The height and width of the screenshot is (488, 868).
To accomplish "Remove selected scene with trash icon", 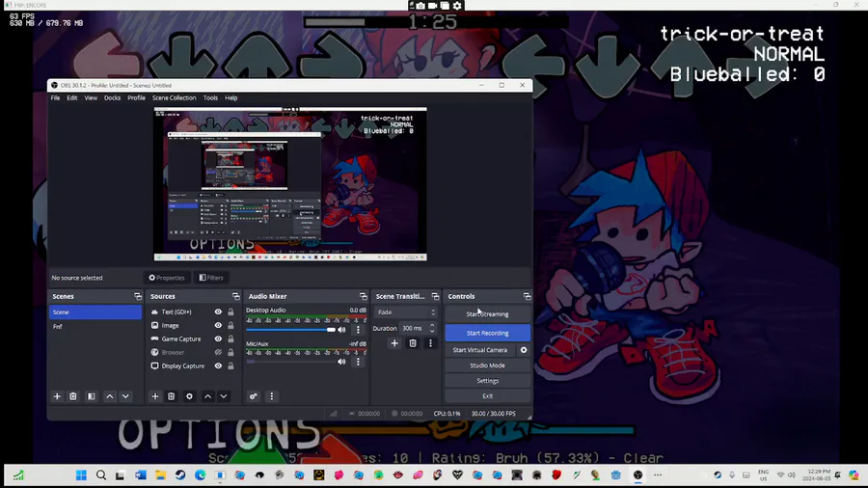I will tap(73, 396).
